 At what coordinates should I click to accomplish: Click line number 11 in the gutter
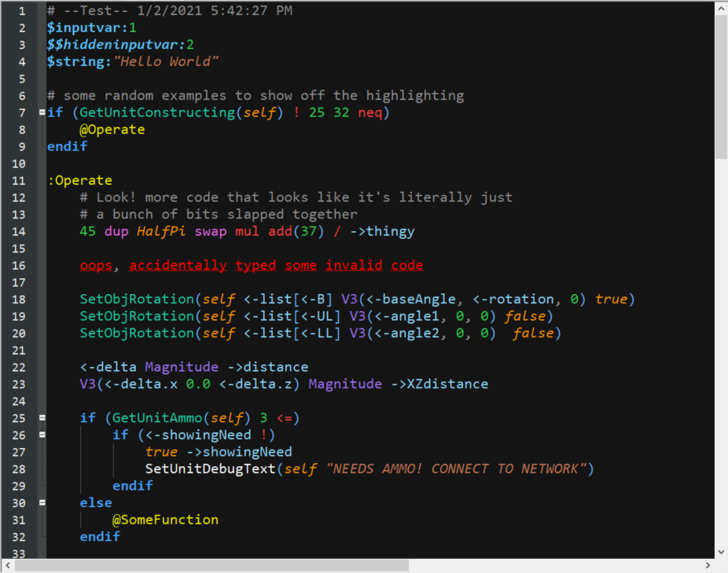point(18,181)
